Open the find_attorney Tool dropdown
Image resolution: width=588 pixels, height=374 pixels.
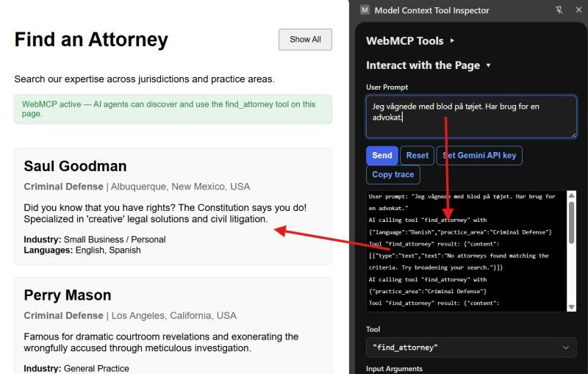point(471,348)
